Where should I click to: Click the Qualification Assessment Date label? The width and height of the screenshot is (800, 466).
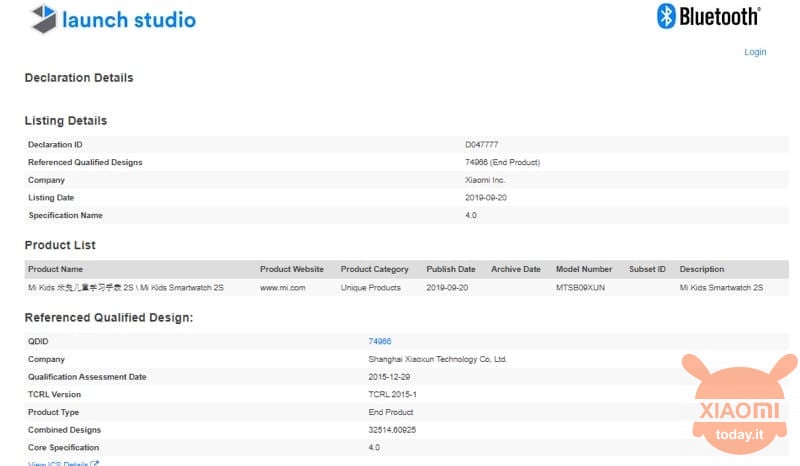pyautogui.click(x=87, y=377)
